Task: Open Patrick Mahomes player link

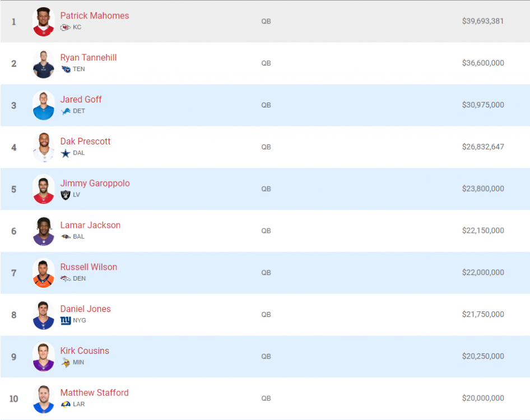Action: pos(95,16)
